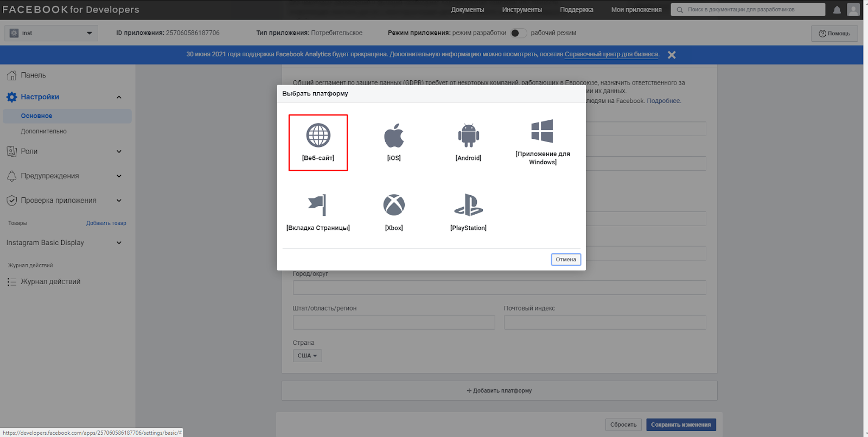Click the app icon beside inst selector

pos(14,33)
